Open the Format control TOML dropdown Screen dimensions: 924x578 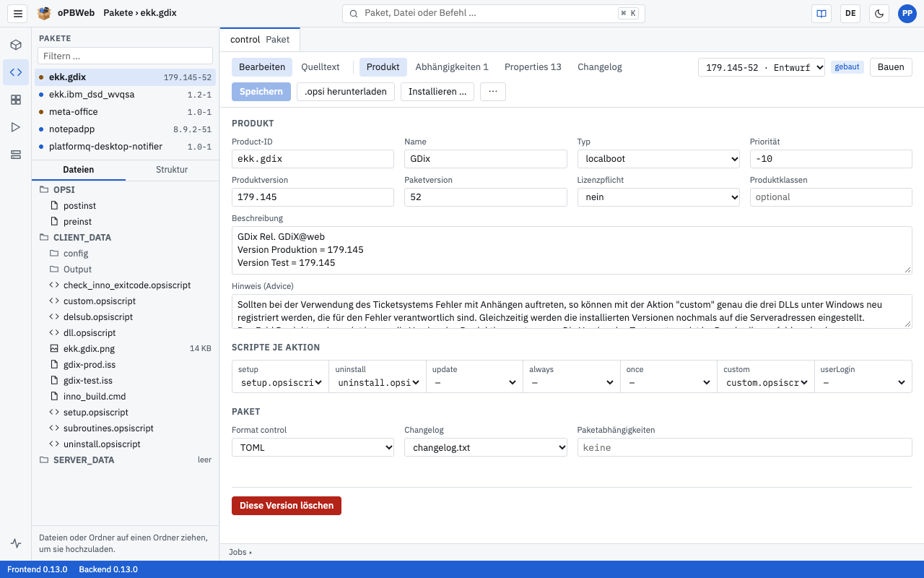tap(313, 448)
